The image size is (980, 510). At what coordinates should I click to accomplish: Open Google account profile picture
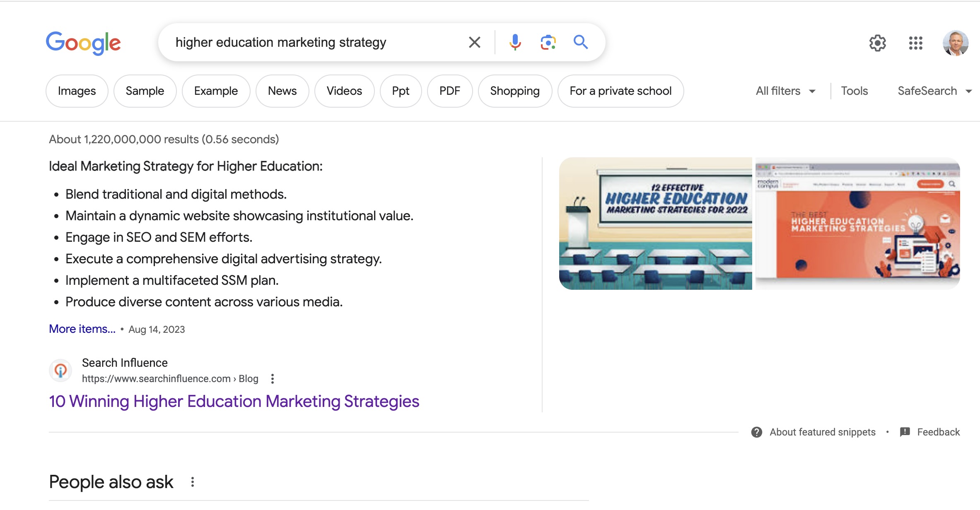tap(955, 43)
